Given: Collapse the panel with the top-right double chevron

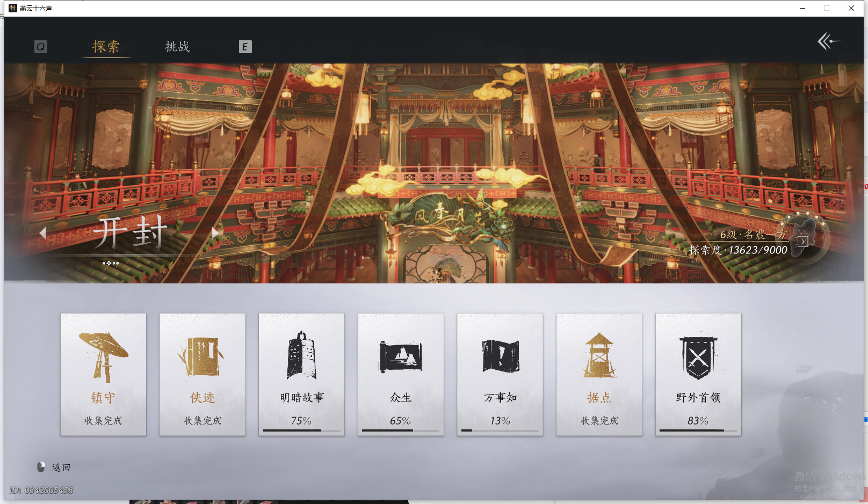Looking at the screenshot, I should (x=829, y=40).
